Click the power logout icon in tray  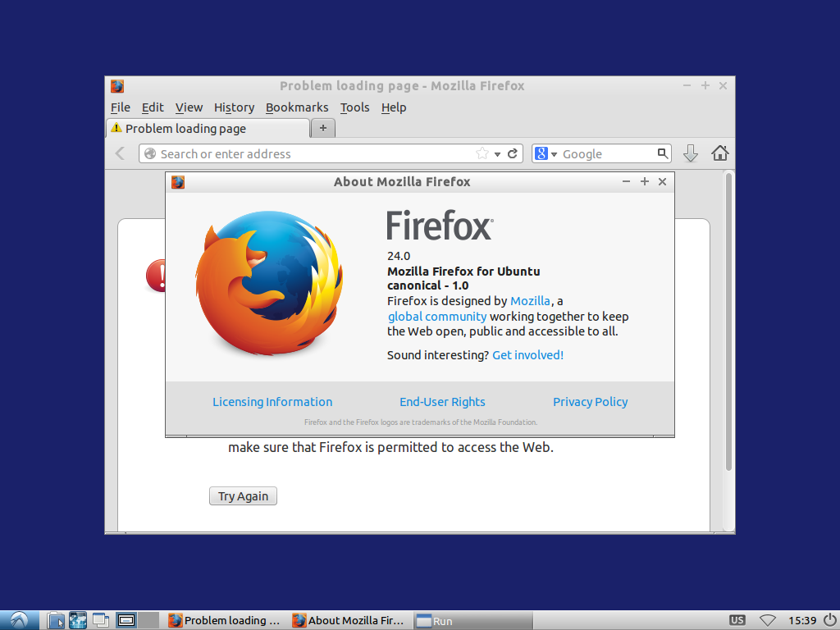tap(830, 620)
